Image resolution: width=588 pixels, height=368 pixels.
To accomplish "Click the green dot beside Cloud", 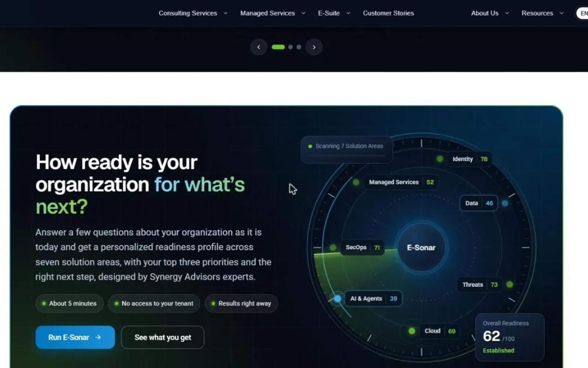I will (412, 331).
